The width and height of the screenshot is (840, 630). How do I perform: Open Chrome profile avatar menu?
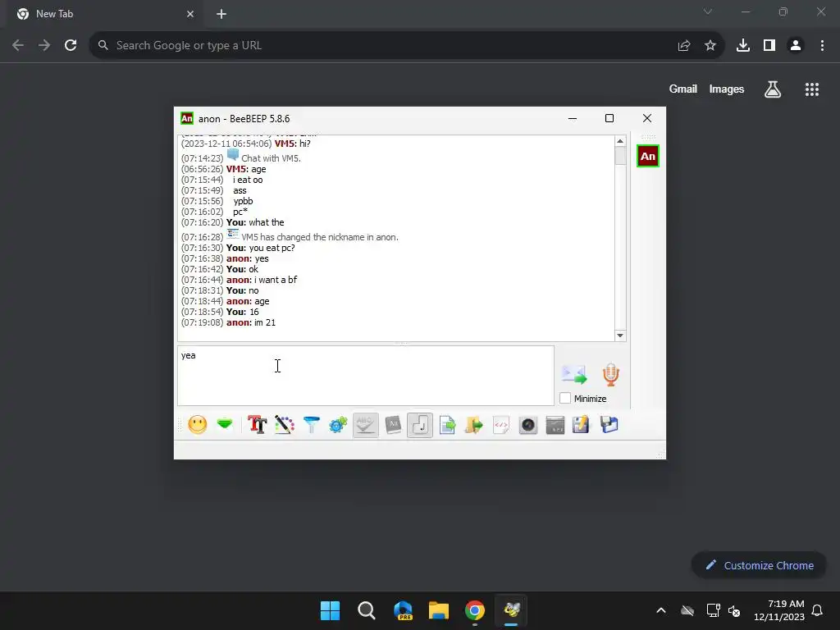(796, 46)
